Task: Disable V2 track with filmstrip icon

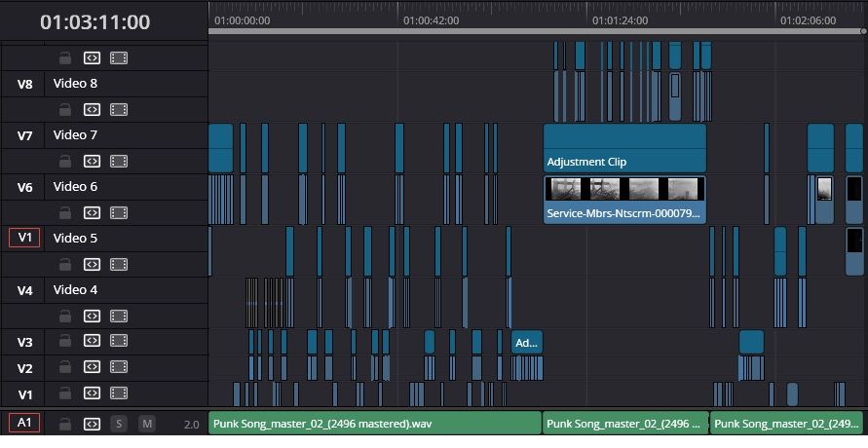Action: [119, 367]
